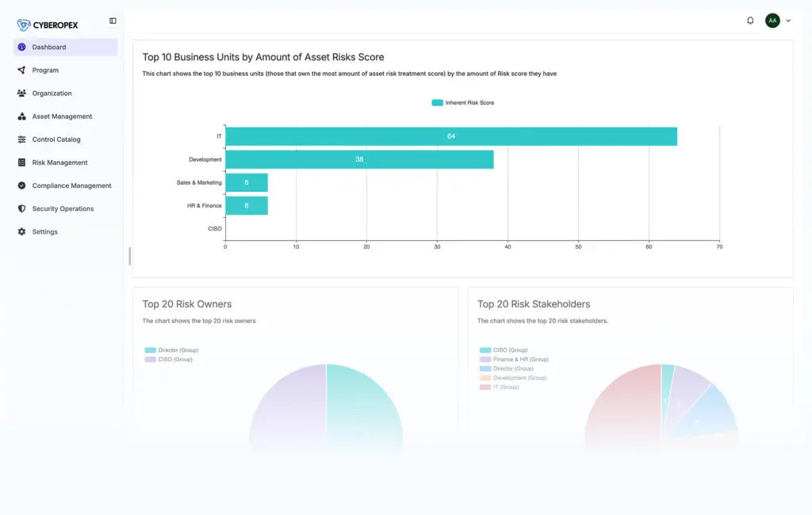Select Risk Management menu entry

pos(66,162)
